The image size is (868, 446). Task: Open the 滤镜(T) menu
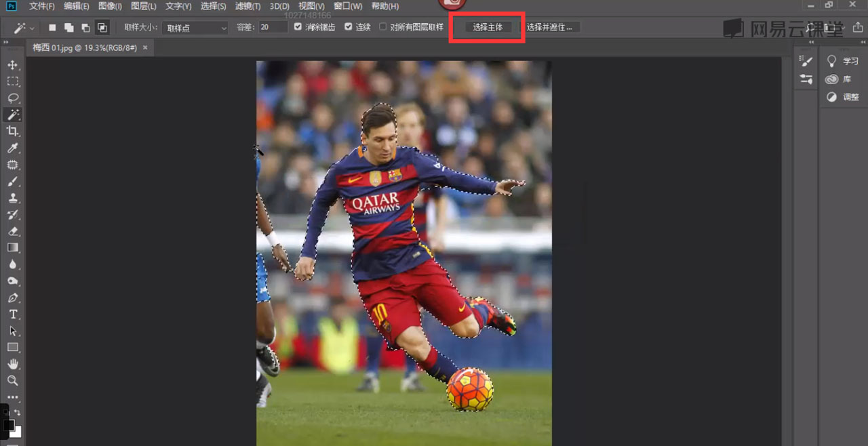pyautogui.click(x=248, y=6)
